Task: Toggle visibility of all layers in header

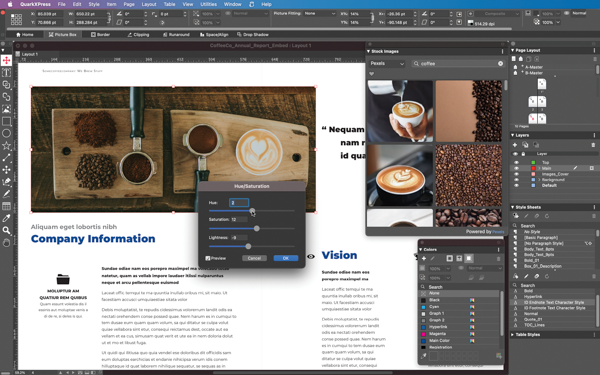Action: tap(516, 154)
